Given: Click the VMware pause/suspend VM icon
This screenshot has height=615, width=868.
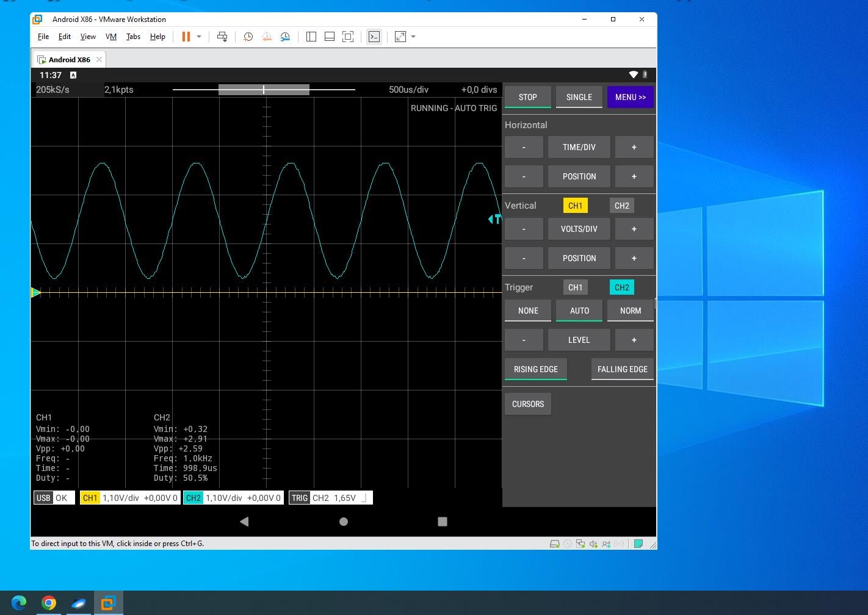Looking at the screenshot, I should pyautogui.click(x=186, y=37).
